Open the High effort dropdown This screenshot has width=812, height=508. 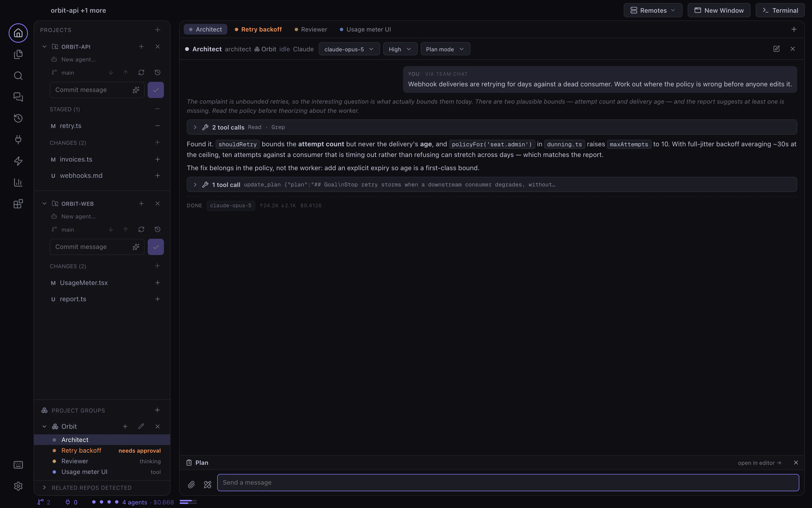click(400, 49)
